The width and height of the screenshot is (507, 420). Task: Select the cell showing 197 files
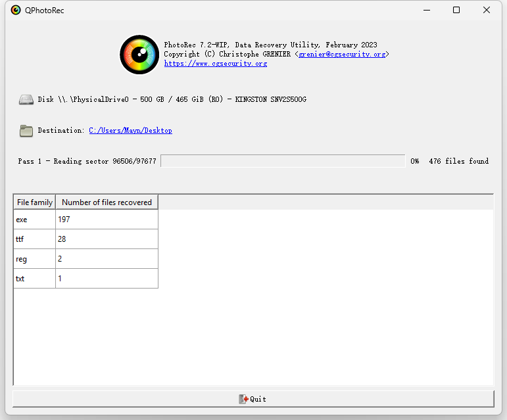(x=107, y=220)
